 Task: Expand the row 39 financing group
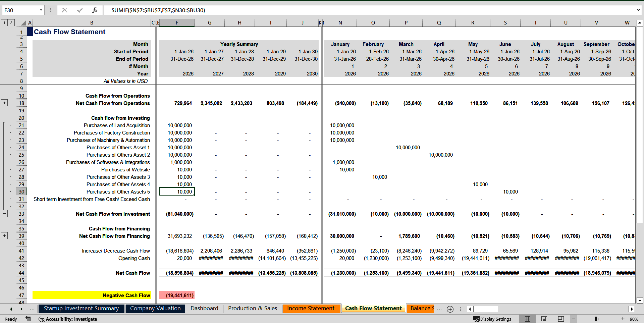4,236
